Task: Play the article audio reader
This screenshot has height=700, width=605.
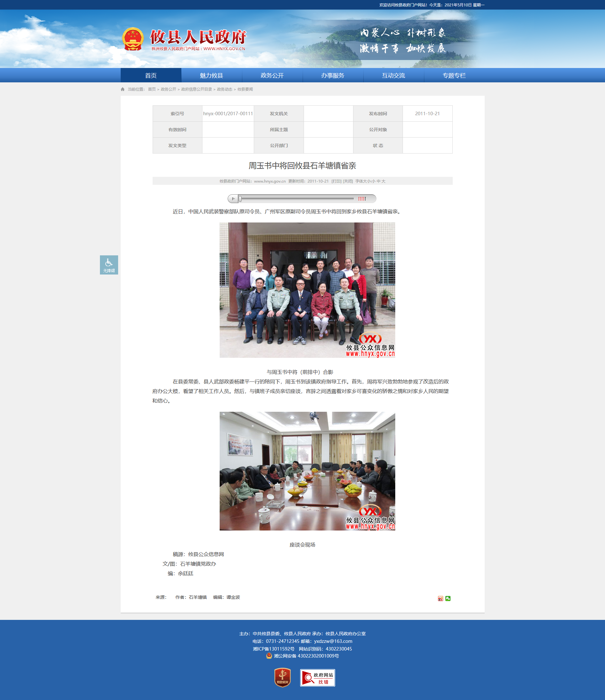Action: (x=233, y=199)
